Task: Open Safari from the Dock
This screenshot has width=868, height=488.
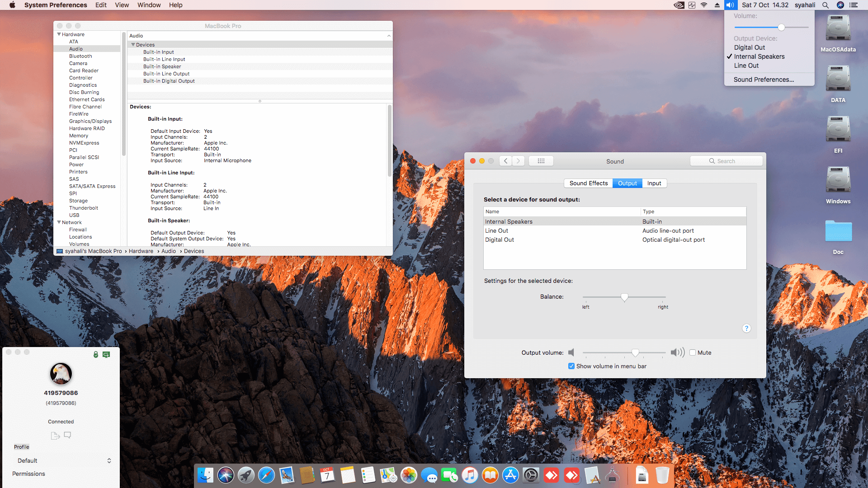Action: pyautogui.click(x=266, y=475)
